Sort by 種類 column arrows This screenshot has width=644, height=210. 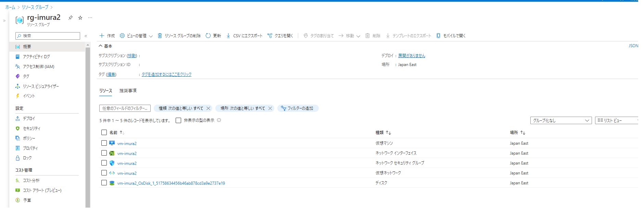(388, 132)
